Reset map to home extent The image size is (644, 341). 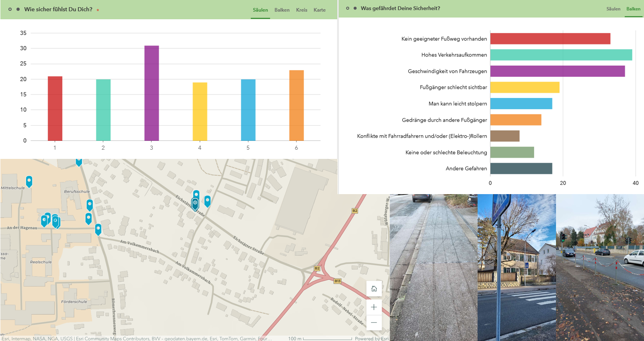click(x=374, y=289)
